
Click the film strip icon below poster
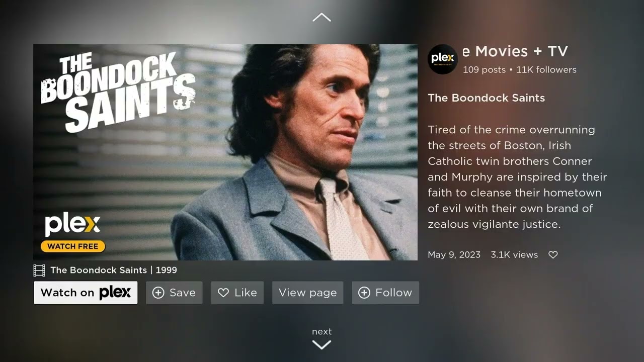pyautogui.click(x=39, y=270)
